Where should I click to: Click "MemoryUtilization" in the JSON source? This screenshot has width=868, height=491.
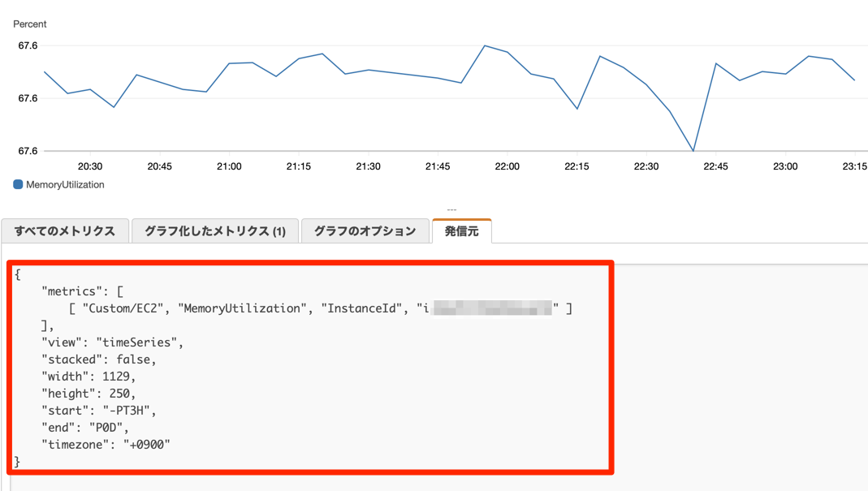[x=242, y=308]
